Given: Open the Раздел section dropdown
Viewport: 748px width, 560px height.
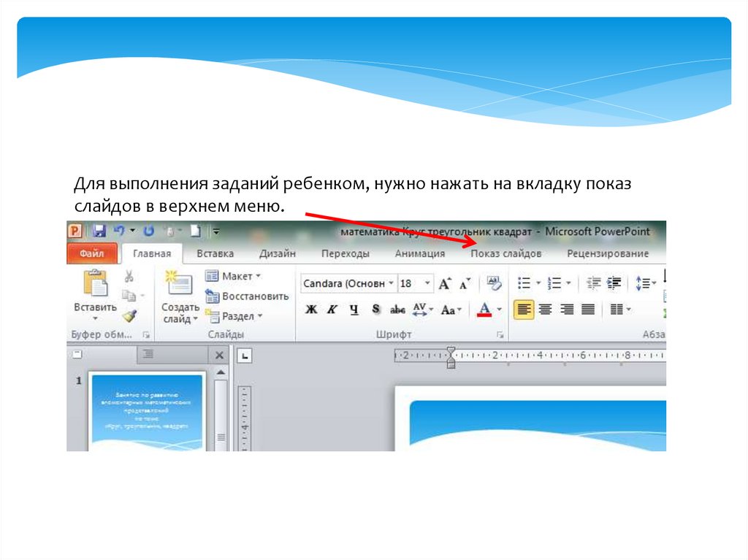Looking at the screenshot, I should [x=234, y=315].
